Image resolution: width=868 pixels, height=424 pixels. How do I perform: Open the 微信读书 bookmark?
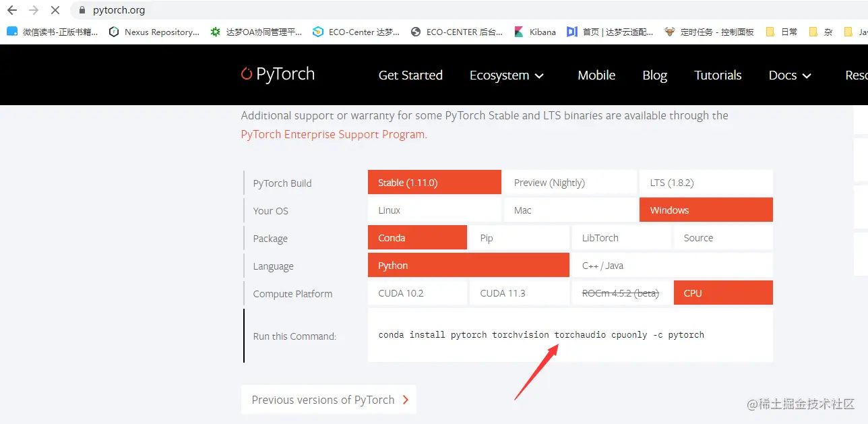[53, 32]
